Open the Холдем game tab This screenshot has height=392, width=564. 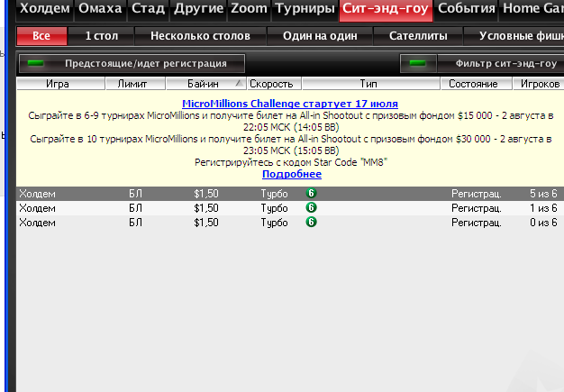click(45, 9)
